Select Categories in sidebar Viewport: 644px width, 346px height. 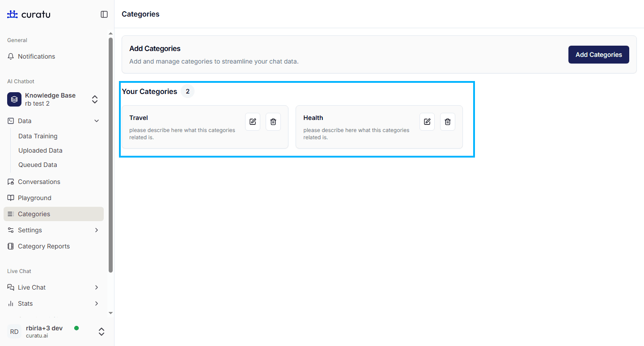pyautogui.click(x=54, y=214)
